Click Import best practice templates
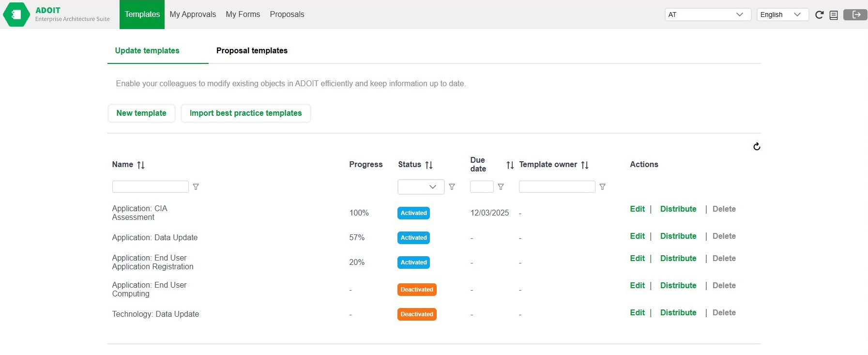The width and height of the screenshot is (868, 355). (245, 113)
